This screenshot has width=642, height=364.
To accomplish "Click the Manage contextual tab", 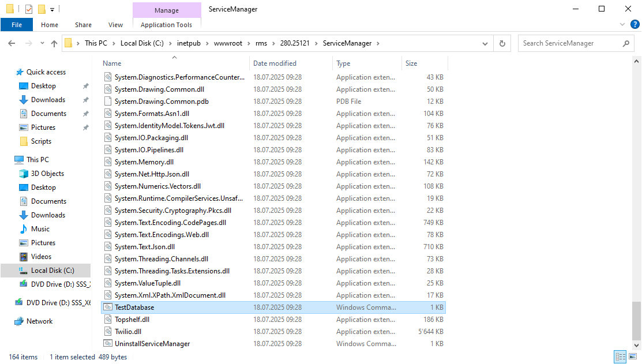I will [x=167, y=10].
